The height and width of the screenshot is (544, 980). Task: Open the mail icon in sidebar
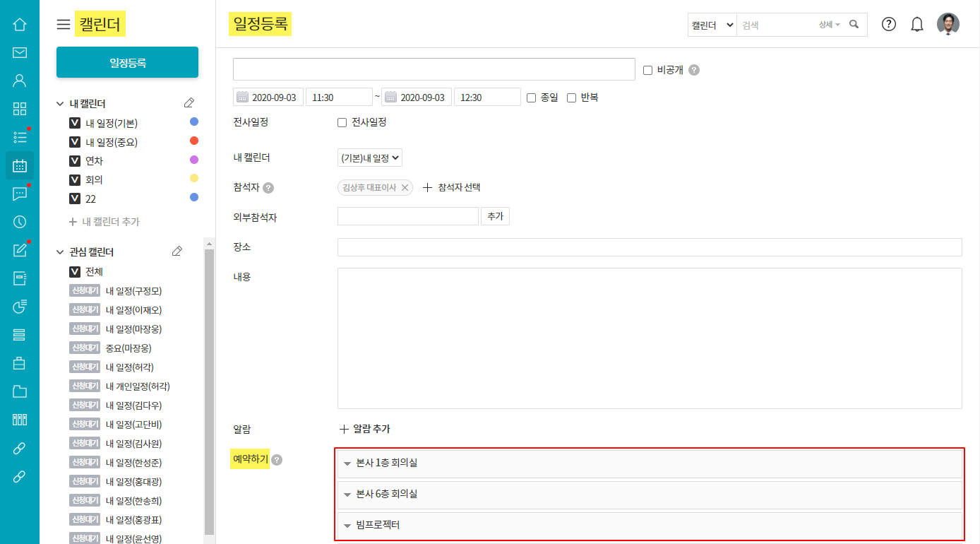[20, 53]
